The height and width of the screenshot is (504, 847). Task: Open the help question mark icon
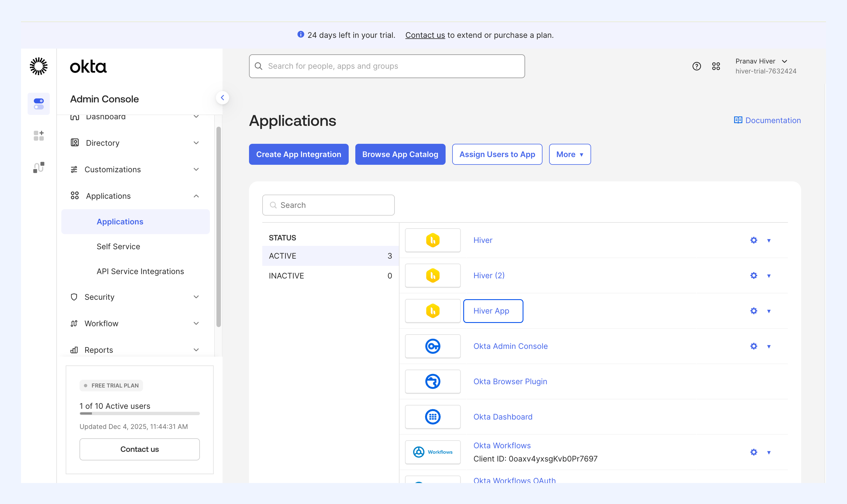click(x=697, y=66)
